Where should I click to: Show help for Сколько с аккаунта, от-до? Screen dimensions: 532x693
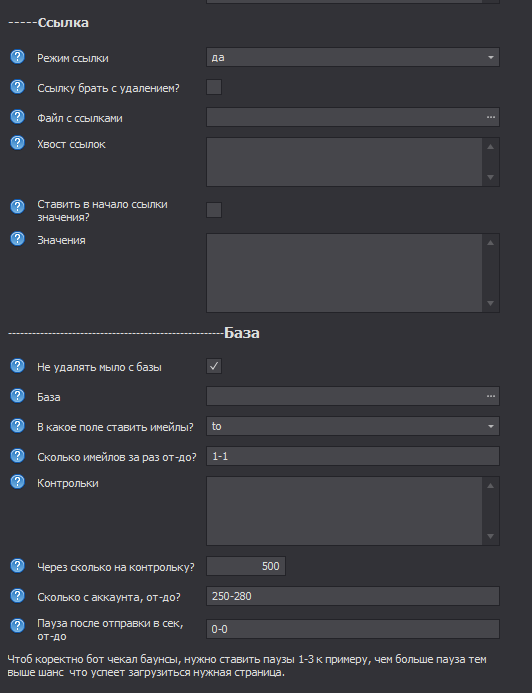pos(17,596)
